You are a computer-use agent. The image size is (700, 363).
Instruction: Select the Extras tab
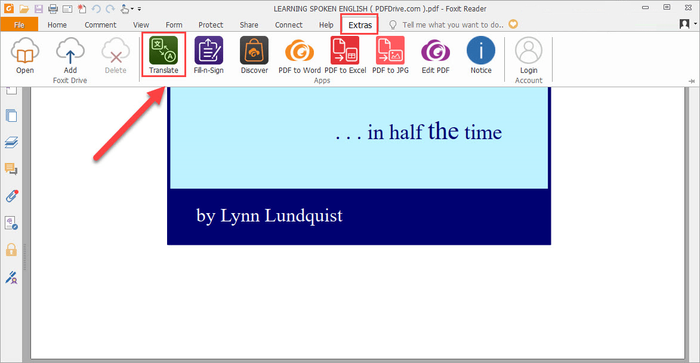(x=360, y=25)
